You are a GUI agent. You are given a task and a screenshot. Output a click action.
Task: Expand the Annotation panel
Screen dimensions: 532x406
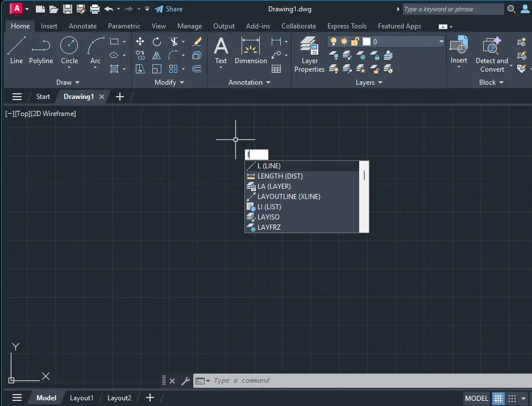point(250,82)
